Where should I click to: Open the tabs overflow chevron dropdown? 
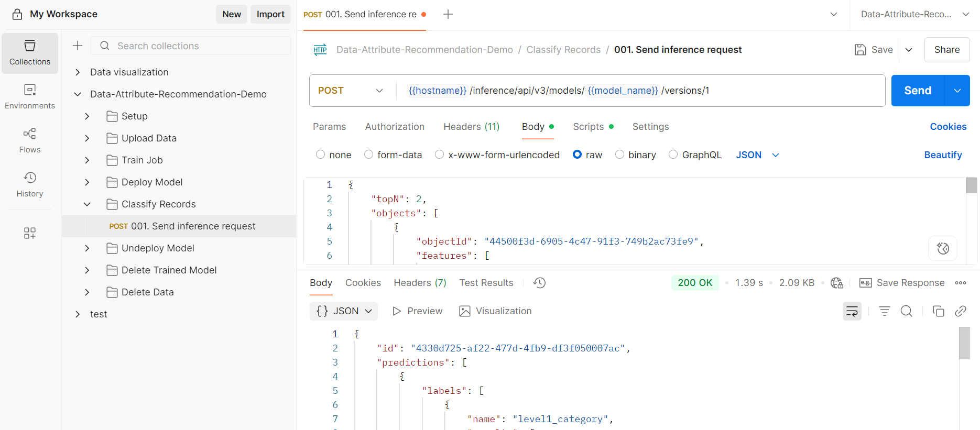click(834, 14)
